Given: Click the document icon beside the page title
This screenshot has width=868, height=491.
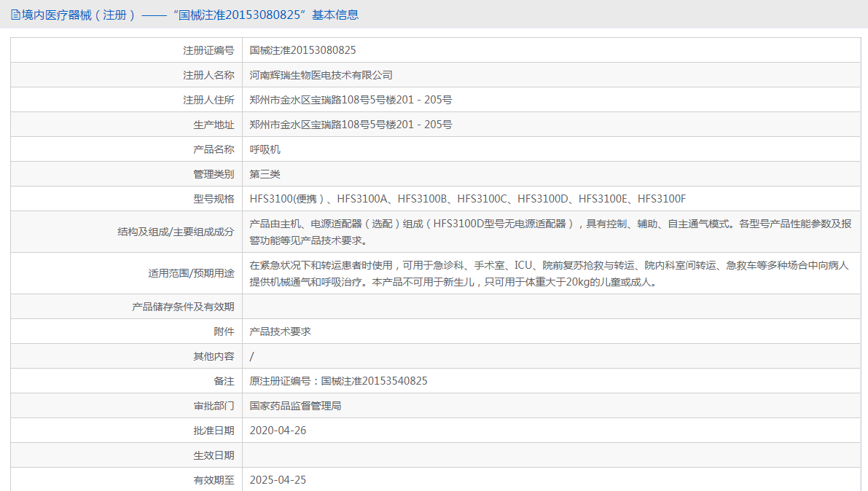Looking at the screenshot, I should (x=15, y=15).
